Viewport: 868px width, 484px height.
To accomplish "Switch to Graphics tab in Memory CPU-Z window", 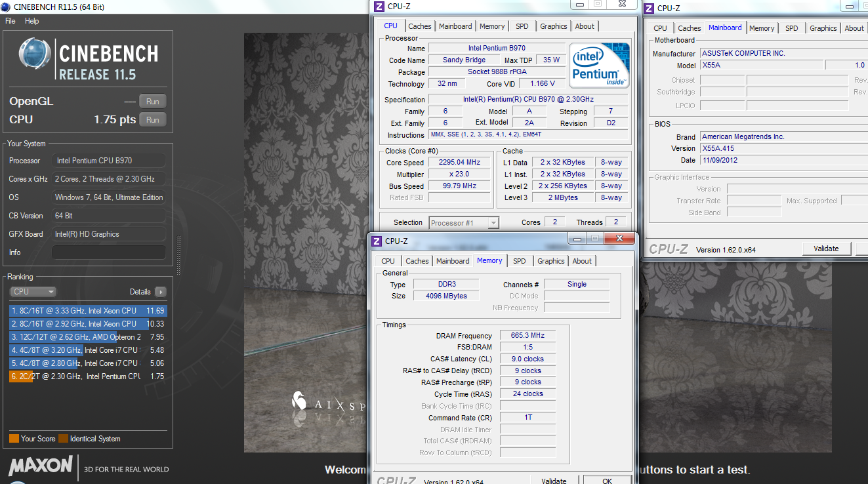I will pos(551,261).
